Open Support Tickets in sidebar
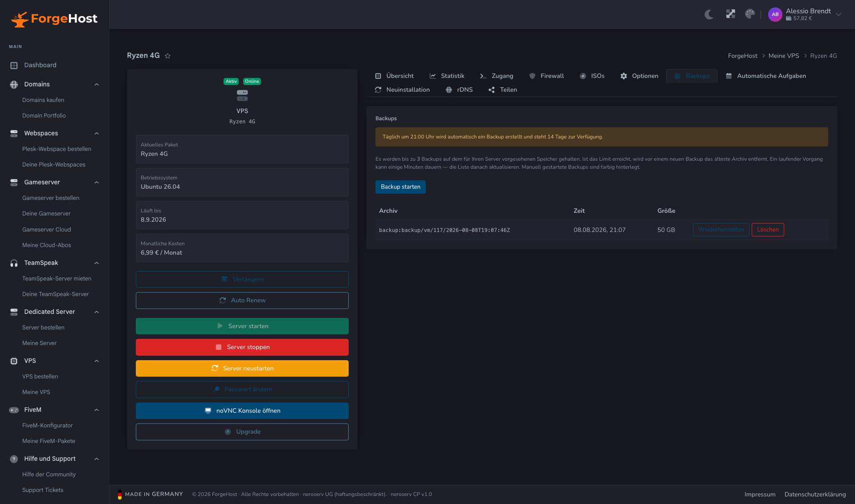855x504 pixels. [x=43, y=490]
